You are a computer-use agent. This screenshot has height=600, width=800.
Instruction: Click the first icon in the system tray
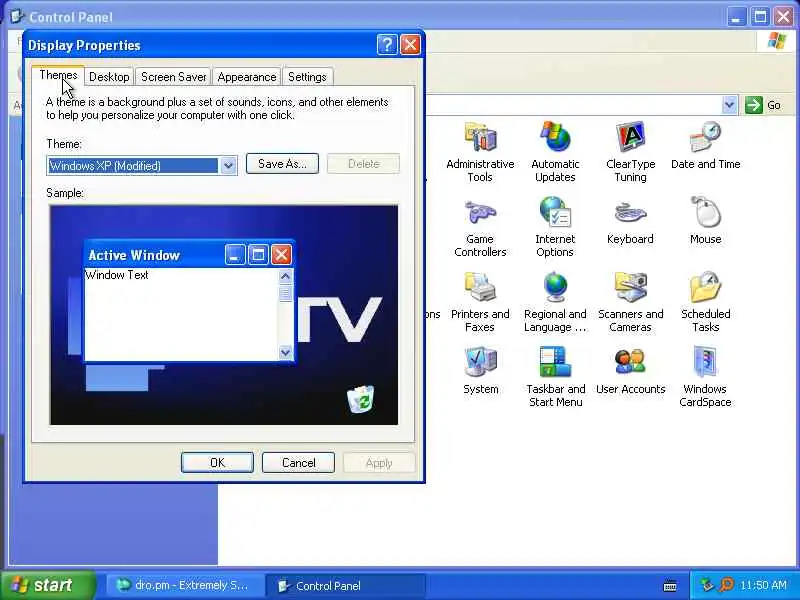[707, 585]
